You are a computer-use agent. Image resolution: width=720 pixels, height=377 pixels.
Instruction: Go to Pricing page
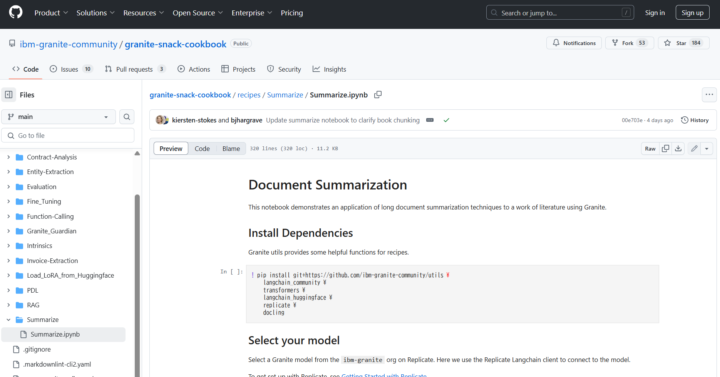click(x=292, y=13)
